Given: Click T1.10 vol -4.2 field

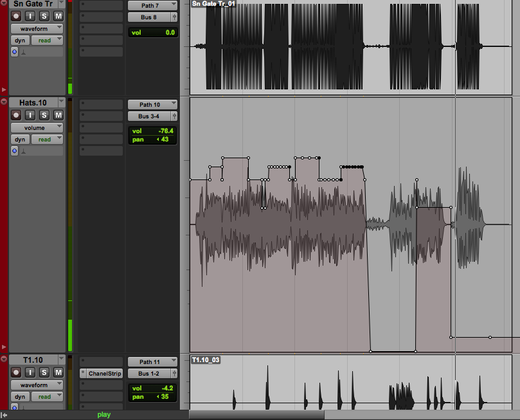Looking at the screenshot, I should pos(152,388).
